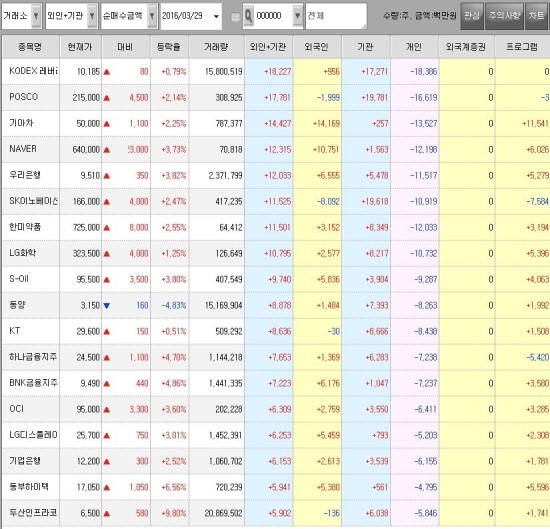This screenshot has height=529, width=550.
Task: Sort by the 외국계증권 column header
Action: [466, 47]
